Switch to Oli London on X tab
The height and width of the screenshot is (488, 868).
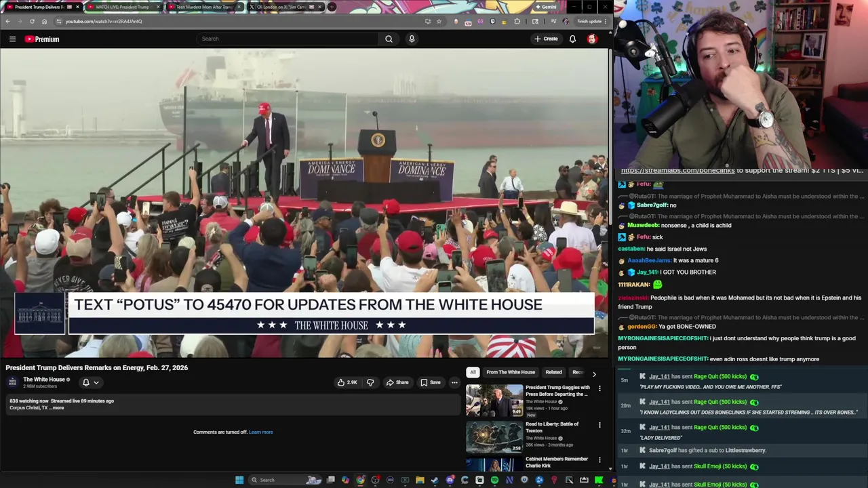pos(285,7)
